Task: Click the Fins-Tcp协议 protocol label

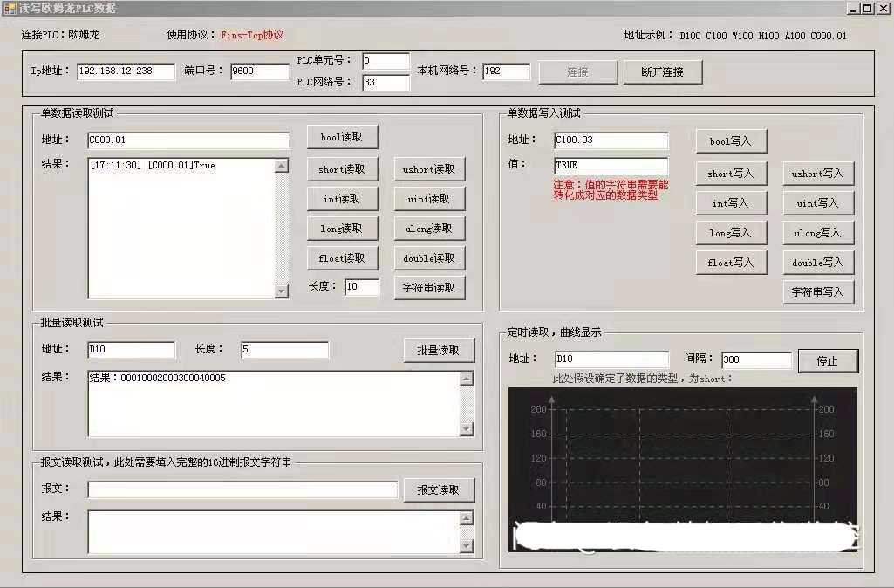Action: 252,36
